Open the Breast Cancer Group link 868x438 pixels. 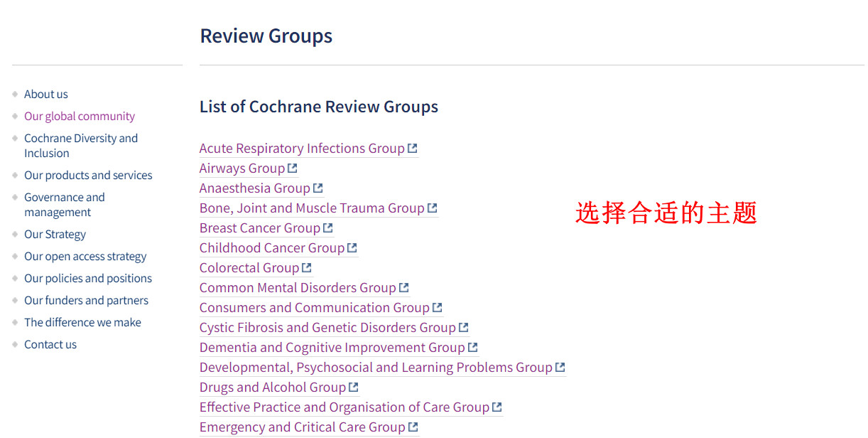point(260,228)
